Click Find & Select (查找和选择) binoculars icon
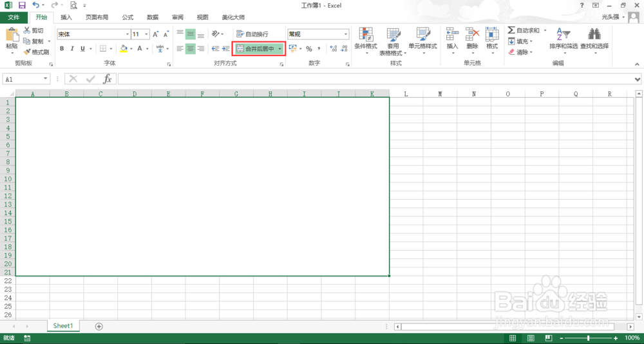644x344 pixels. [594, 35]
